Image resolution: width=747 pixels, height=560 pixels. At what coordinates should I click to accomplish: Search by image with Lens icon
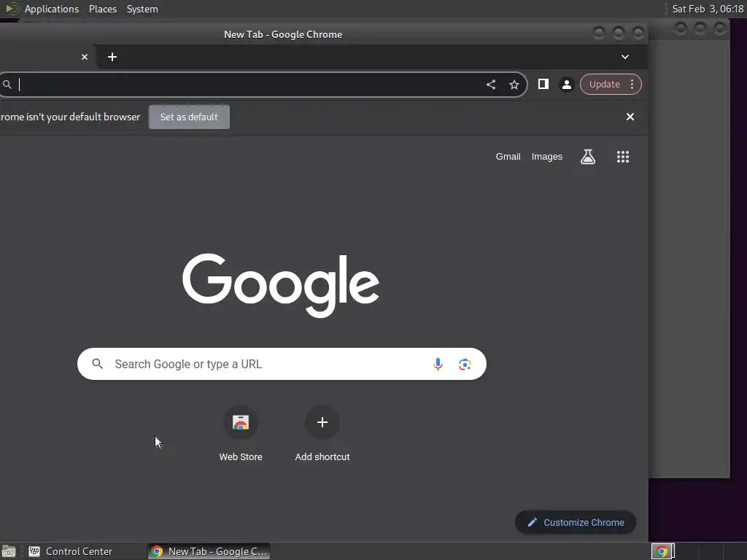(x=465, y=365)
